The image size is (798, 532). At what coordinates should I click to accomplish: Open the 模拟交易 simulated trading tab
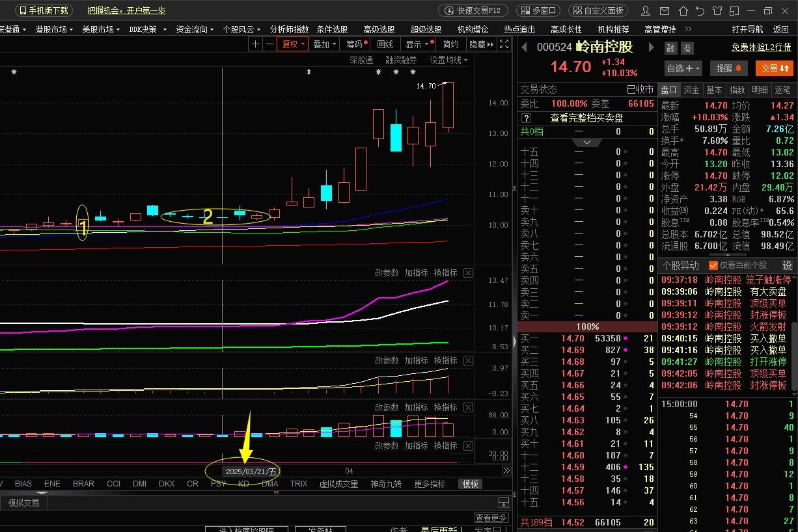23,503
